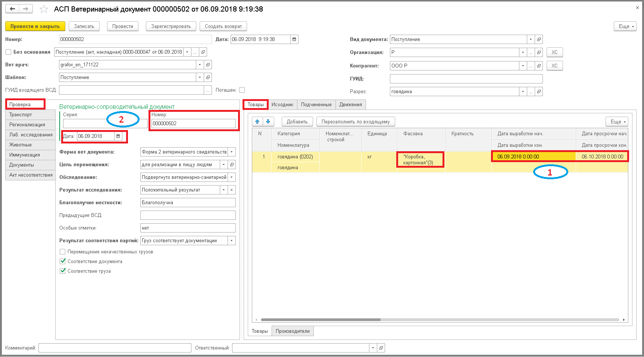Enable Перемещение некачественных грузов checkbox
Image resolution: width=644 pixels, height=357 pixels.
pyautogui.click(x=63, y=252)
